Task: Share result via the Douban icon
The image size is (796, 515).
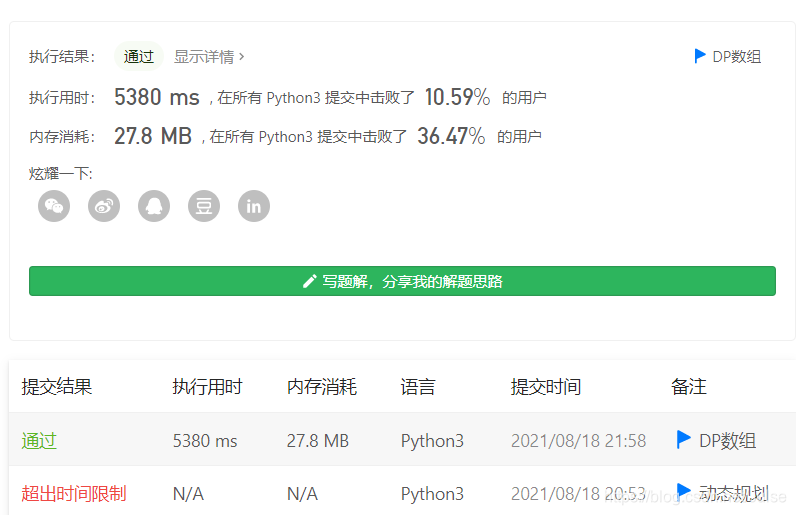Action: tap(204, 206)
